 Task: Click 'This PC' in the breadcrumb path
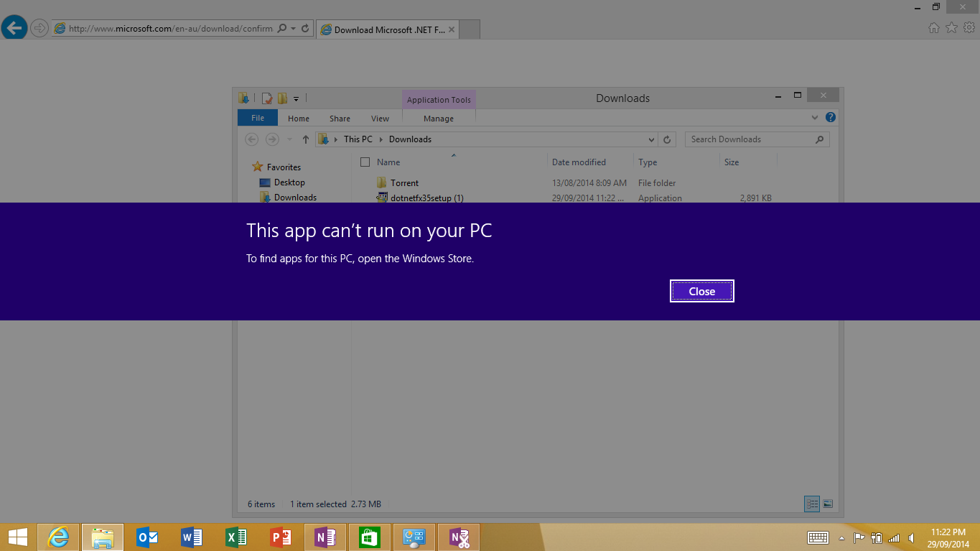[x=358, y=139]
